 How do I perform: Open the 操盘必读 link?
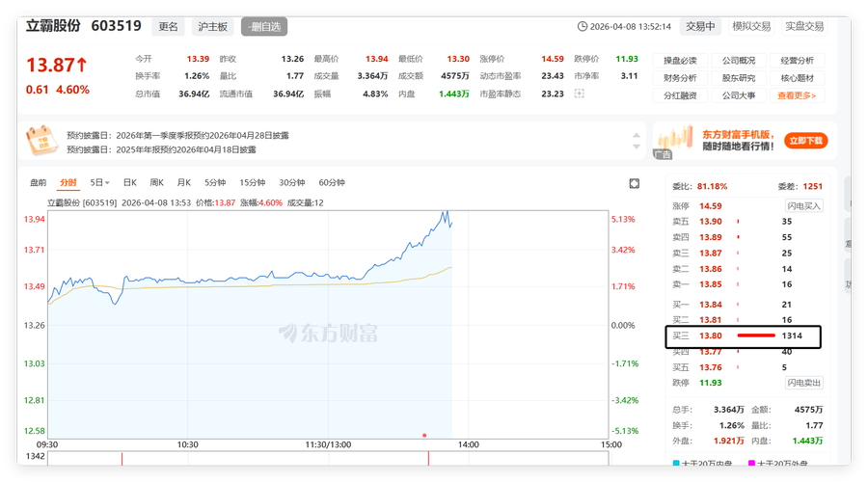click(680, 61)
